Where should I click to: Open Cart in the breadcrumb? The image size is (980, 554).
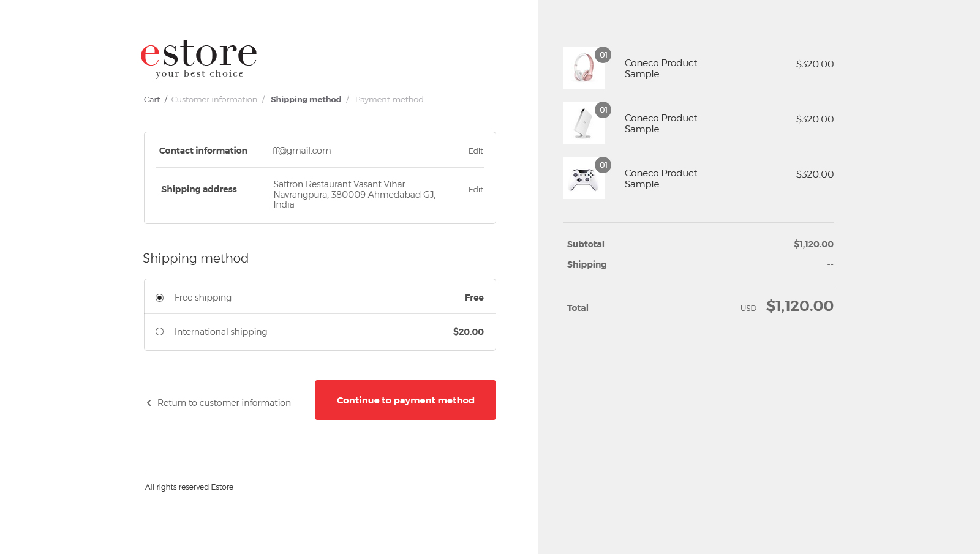pos(152,100)
